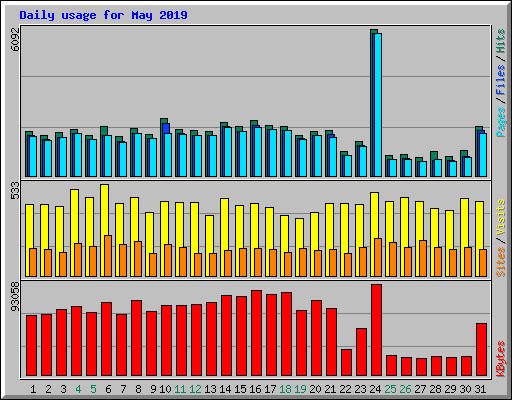Image resolution: width=512 pixels, height=400 pixels.
Task: Click the day 15 x-axis label
Action: 240,389
